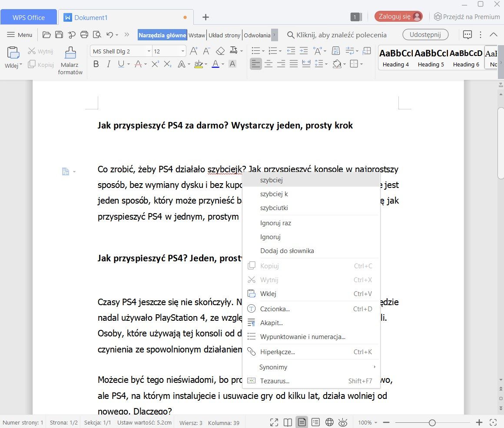Expand line spacing options dropdown
Viewport: 504px width, 428px height.
point(326,64)
